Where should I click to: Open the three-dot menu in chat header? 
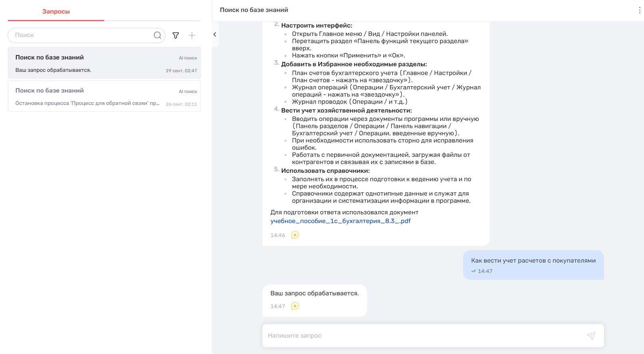(639, 10)
